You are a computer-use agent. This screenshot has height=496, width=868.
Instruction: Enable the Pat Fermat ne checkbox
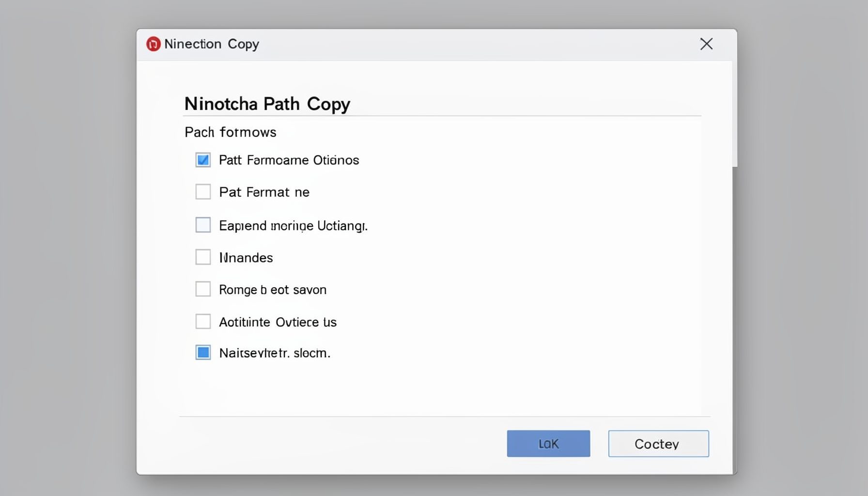203,192
